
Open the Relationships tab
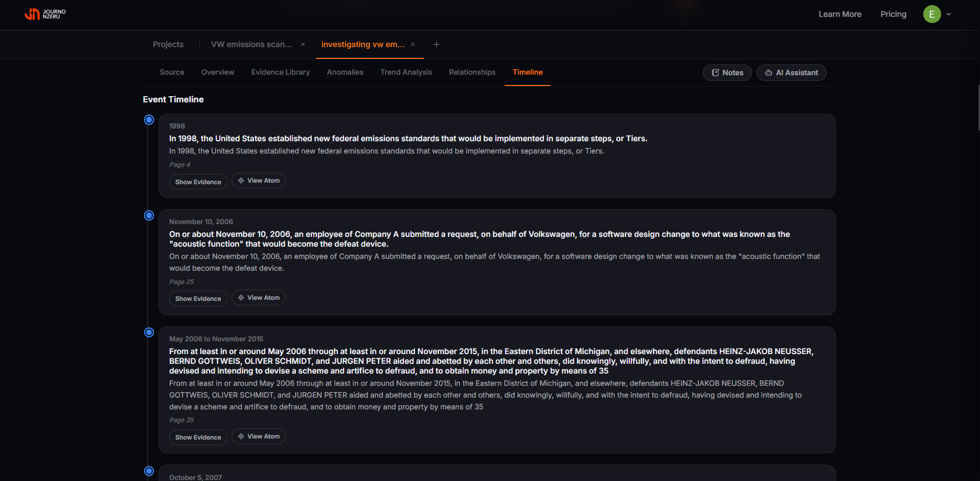(472, 72)
